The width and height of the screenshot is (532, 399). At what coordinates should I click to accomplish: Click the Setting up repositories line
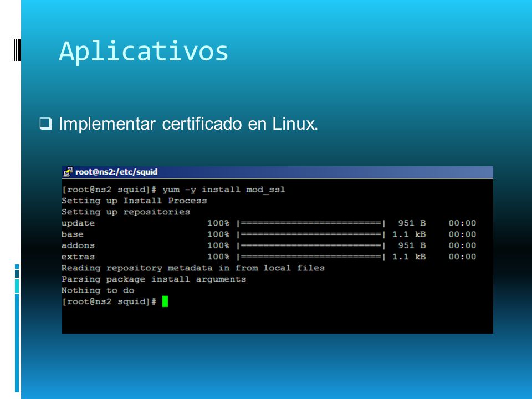point(126,212)
